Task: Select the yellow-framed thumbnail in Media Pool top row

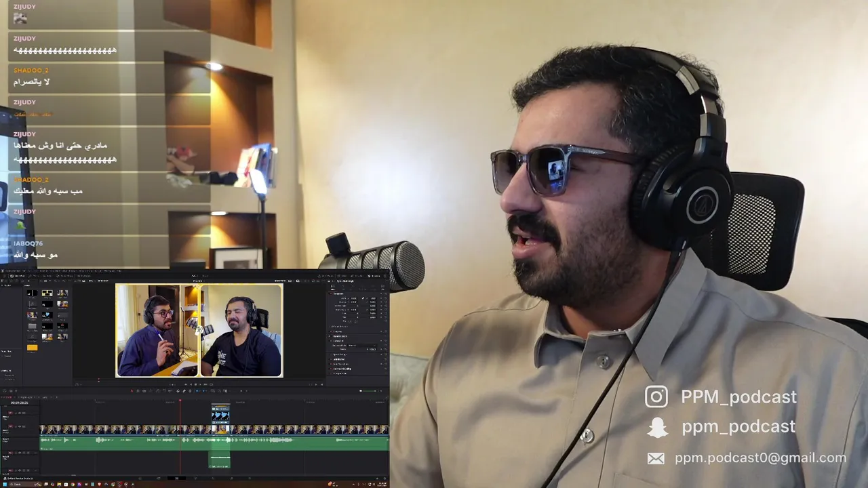Action: coord(47,293)
